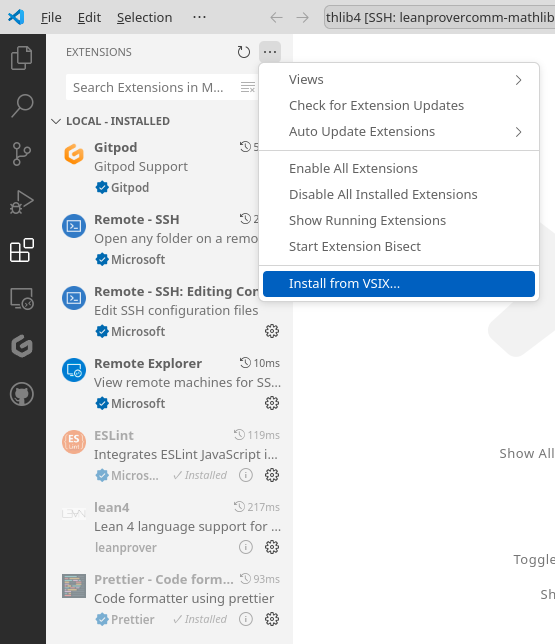Open manage gear for Remote - SSH: Editing
The image size is (555, 644).
coord(272,331)
